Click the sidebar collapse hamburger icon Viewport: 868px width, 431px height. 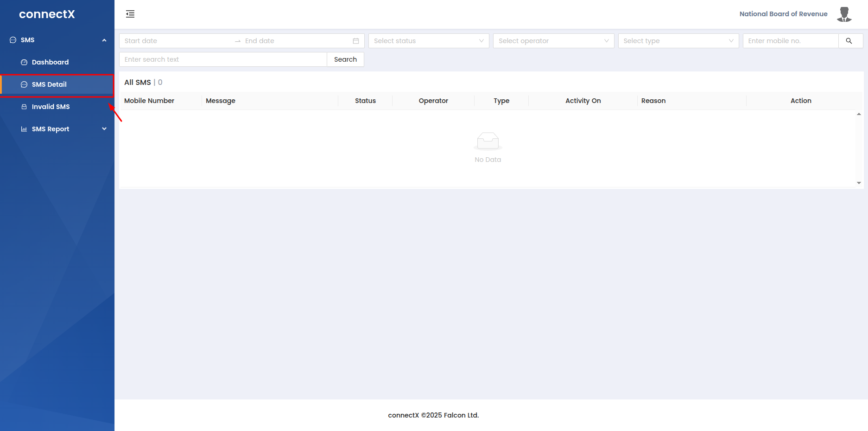click(130, 14)
